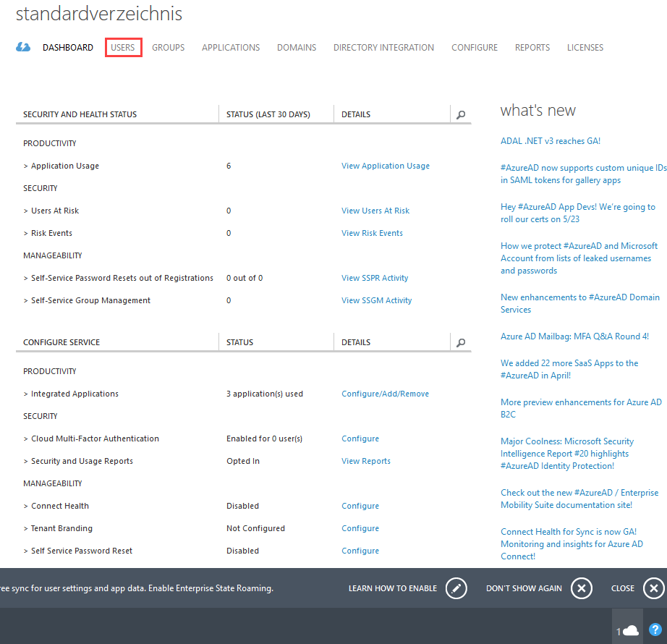Expand Self-Service Password Resets out of Registrations

coord(26,278)
